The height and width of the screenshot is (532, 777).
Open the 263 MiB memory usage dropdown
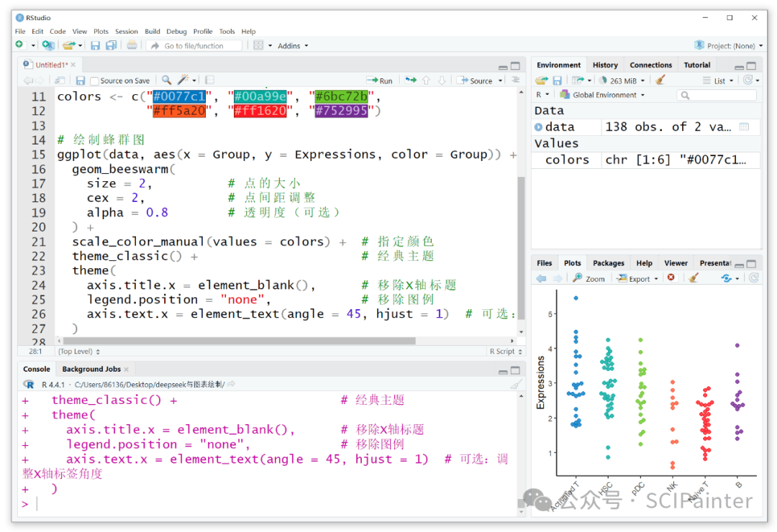pos(622,81)
